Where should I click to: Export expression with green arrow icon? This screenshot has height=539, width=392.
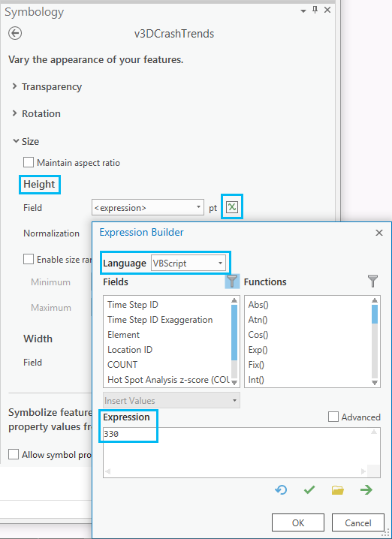tap(366, 490)
